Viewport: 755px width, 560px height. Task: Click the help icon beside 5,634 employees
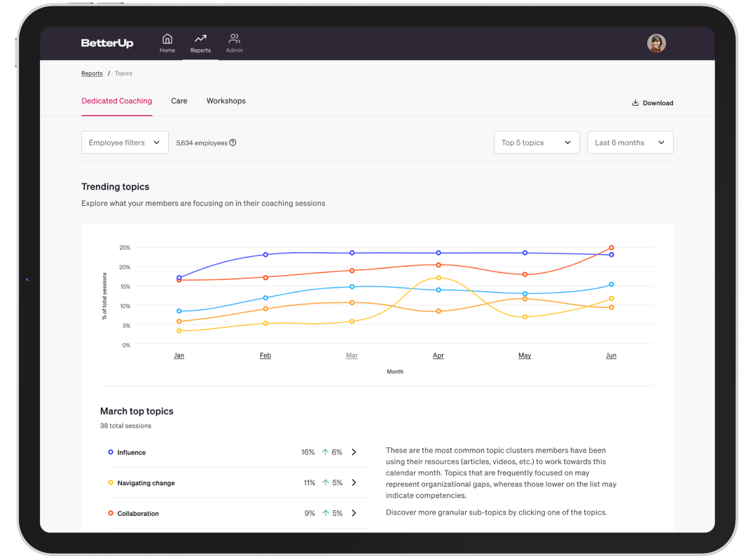coord(233,143)
